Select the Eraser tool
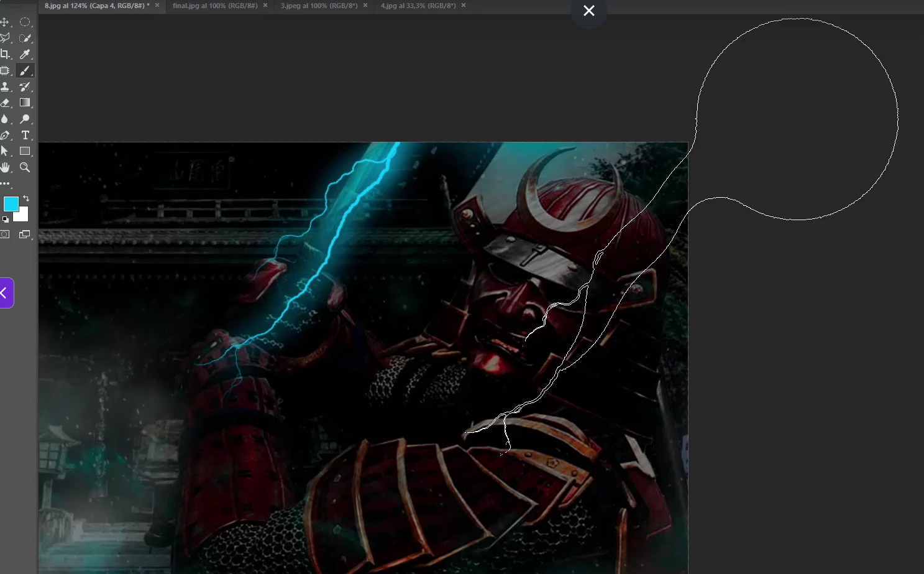 5,103
